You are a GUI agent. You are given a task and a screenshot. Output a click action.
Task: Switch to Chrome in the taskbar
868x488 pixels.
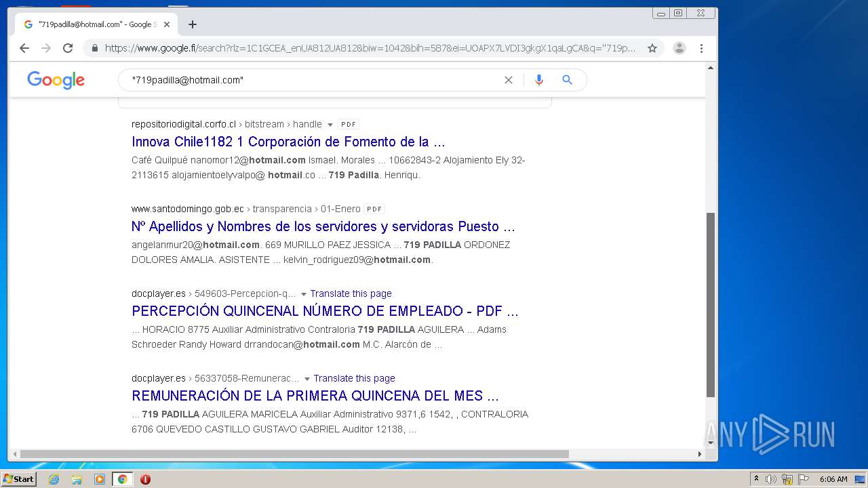(123, 479)
